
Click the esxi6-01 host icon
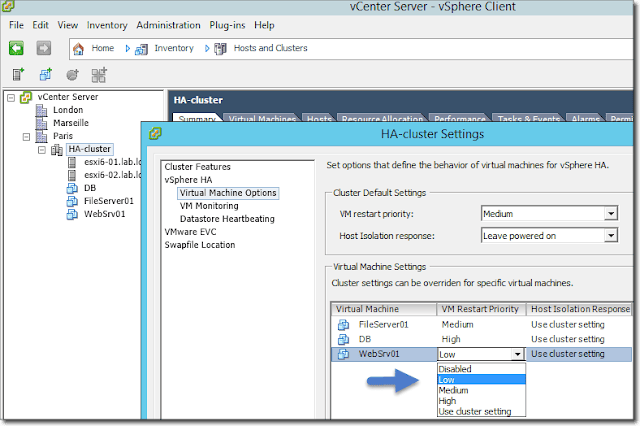pyautogui.click(x=72, y=162)
